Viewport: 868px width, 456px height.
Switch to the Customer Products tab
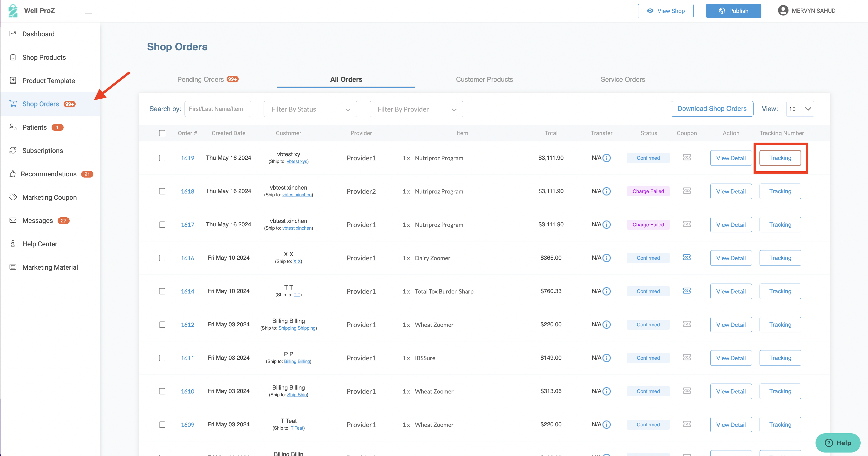(484, 80)
